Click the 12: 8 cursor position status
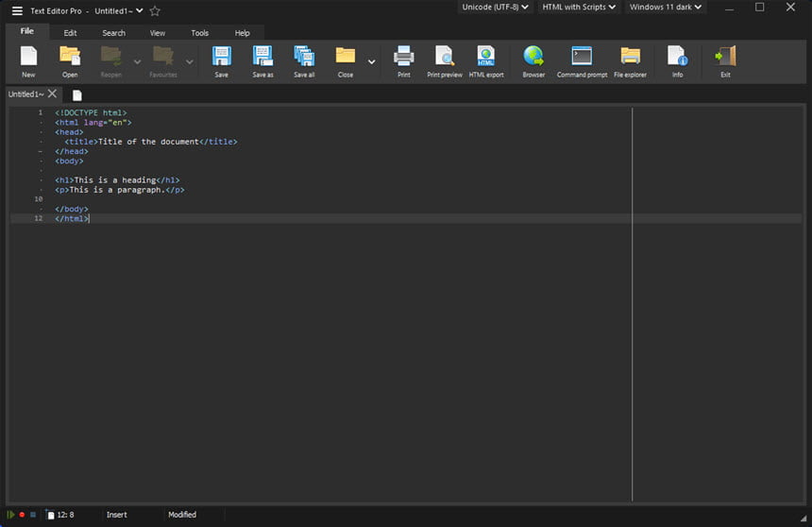The height and width of the screenshot is (527, 812). (65, 515)
